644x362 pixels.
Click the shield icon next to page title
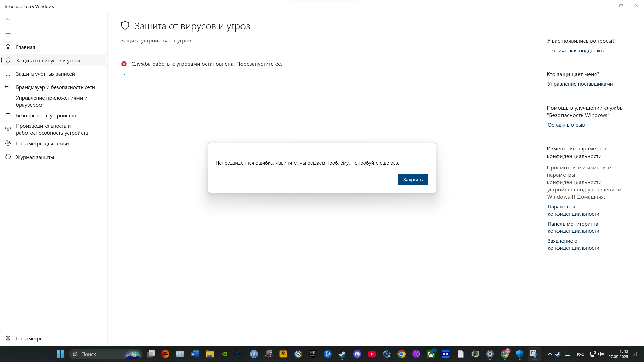[x=125, y=26]
